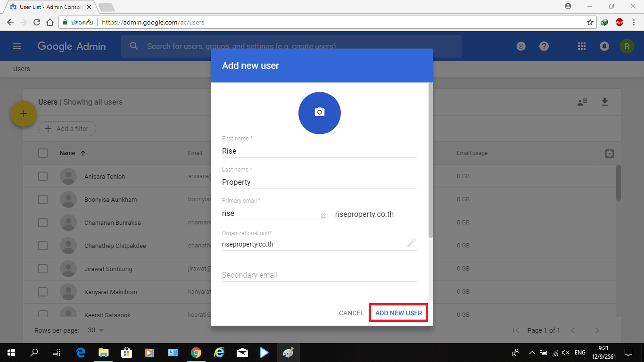Open the Google Admin main menu hamburger
The height and width of the screenshot is (362, 644).
click(17, 46)
